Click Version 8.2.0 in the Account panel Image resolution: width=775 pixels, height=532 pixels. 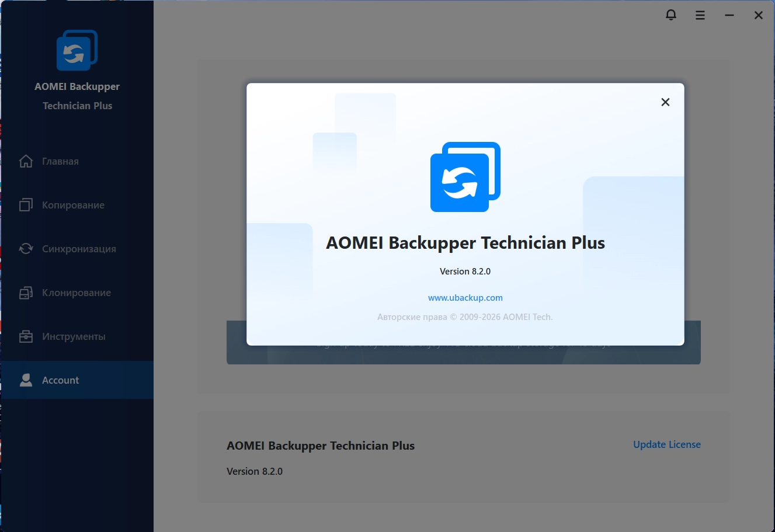point(255,471)
